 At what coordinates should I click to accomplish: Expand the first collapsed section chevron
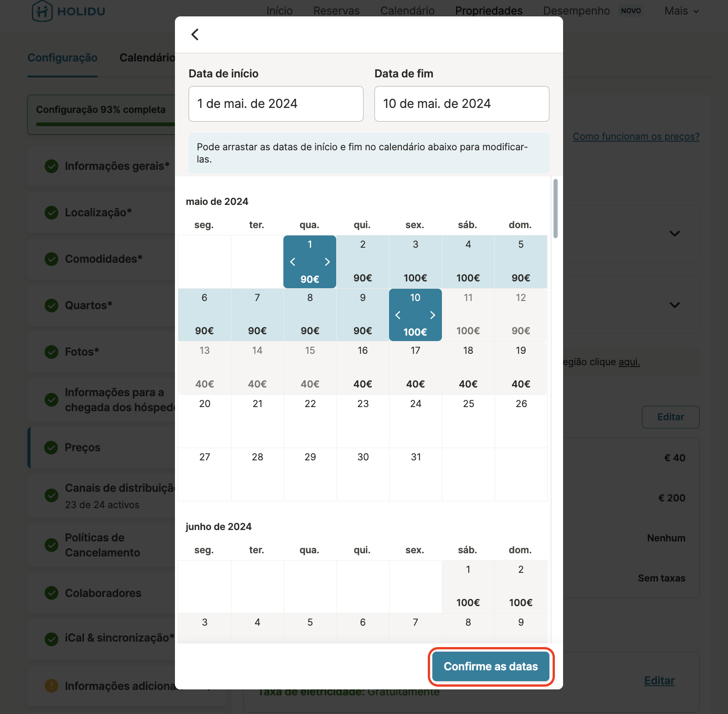coord(674,234)
